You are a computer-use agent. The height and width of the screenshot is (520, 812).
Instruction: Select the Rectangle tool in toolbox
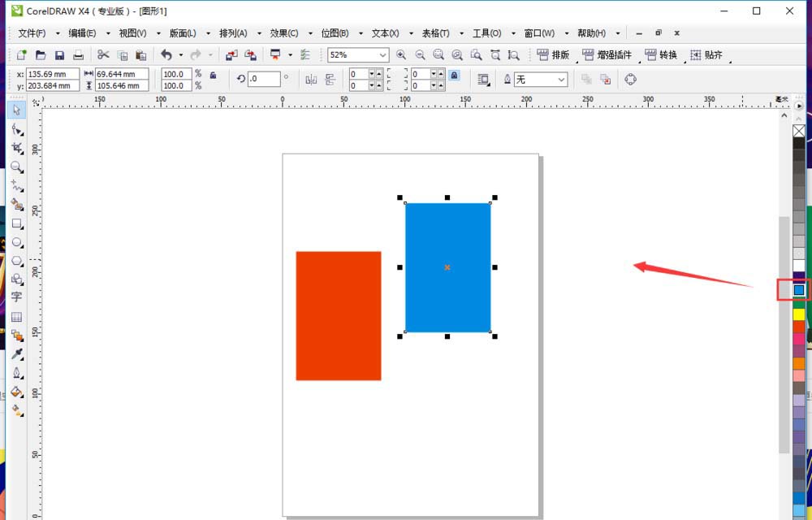pos(16,223)
